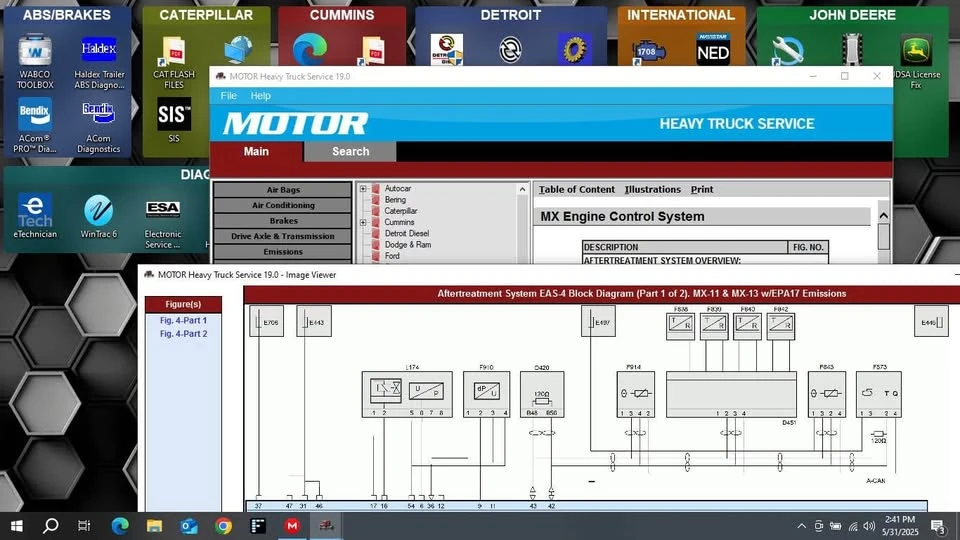Viewport: 960px width, 540px height.
Task: Open Windows taskbar search
Action: tap(51, 525)
